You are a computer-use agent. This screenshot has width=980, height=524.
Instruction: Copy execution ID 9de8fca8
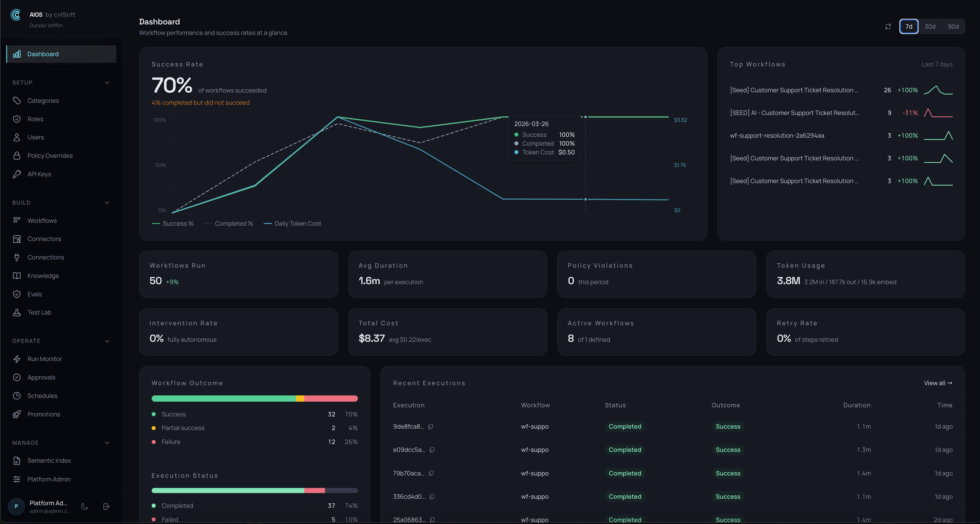(431, 426)
